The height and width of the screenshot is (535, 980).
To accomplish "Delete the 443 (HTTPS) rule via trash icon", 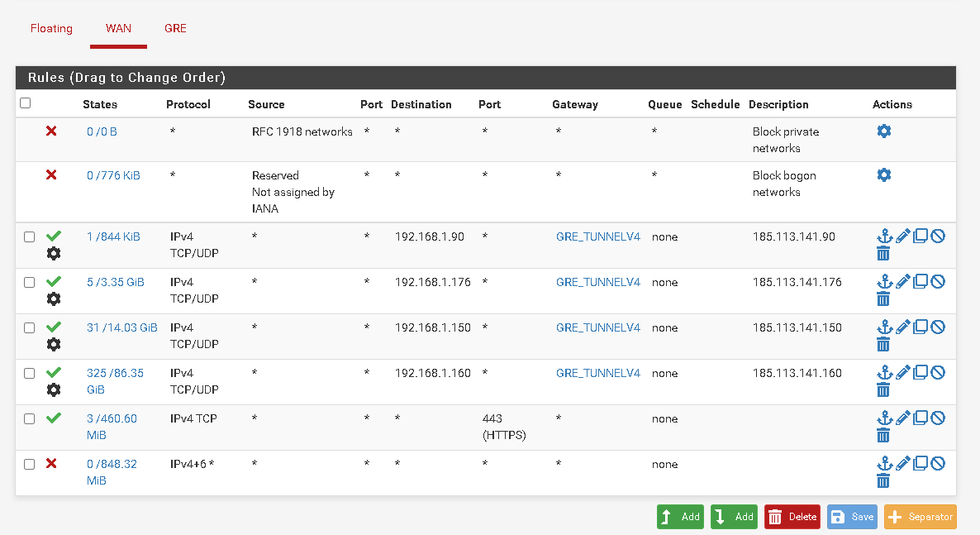I will [883, 436].
